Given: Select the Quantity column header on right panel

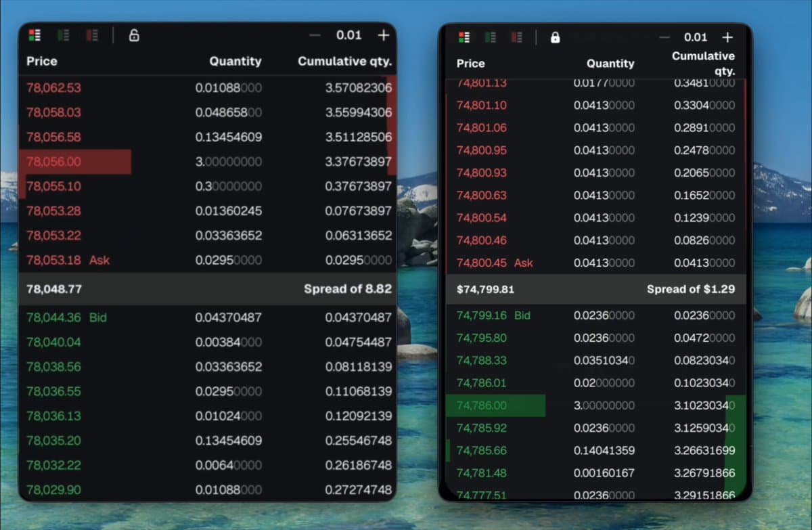Looking at the screenshot, I should click(610, 64).
